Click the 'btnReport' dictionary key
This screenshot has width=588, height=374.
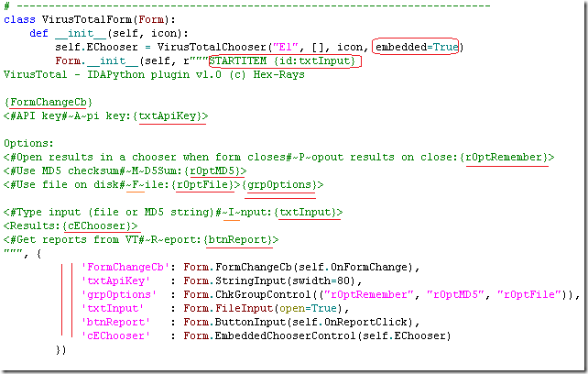116,322
